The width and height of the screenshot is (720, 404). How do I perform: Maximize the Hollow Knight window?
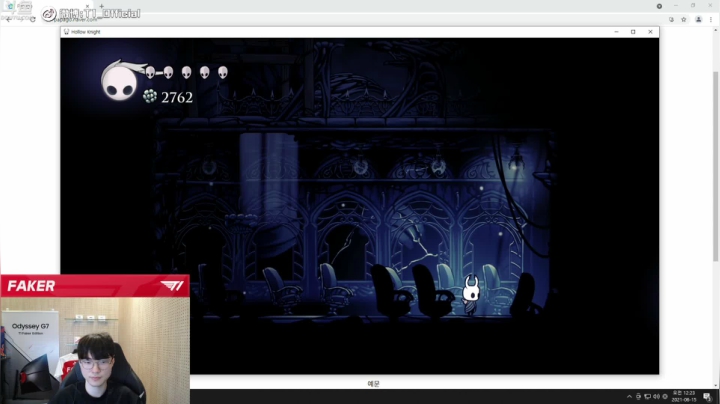633,32
